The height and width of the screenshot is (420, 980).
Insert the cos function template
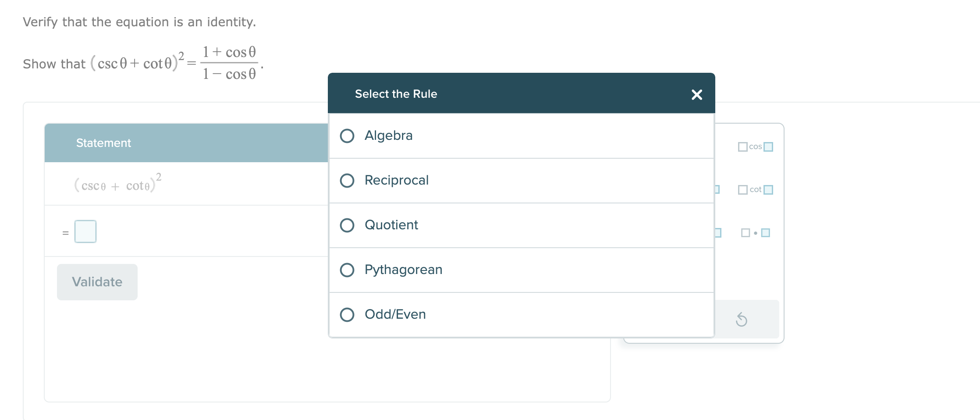tap(755, 147)
